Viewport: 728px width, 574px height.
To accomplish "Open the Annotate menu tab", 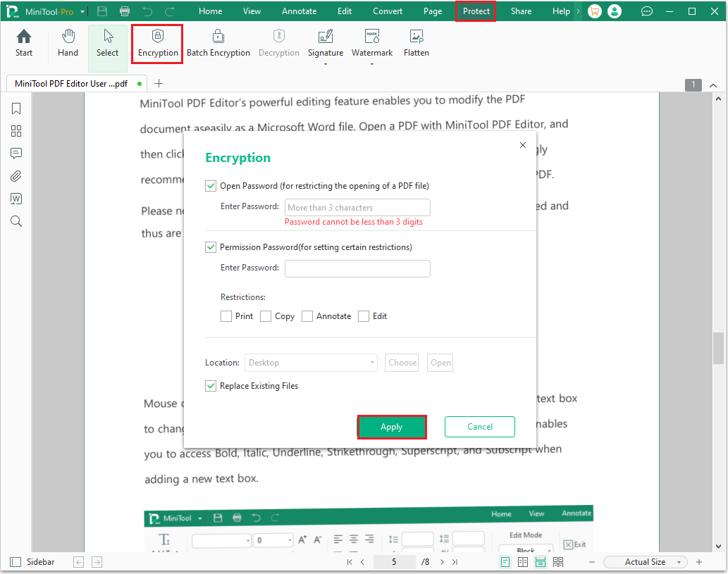I will [299, 11].
